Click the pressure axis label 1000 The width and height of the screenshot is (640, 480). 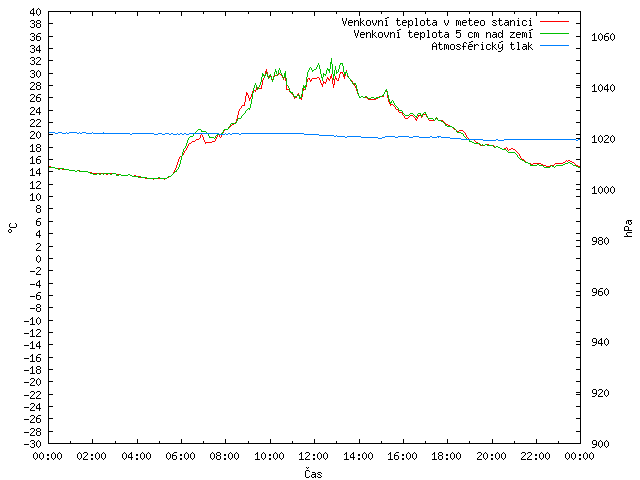603,190
